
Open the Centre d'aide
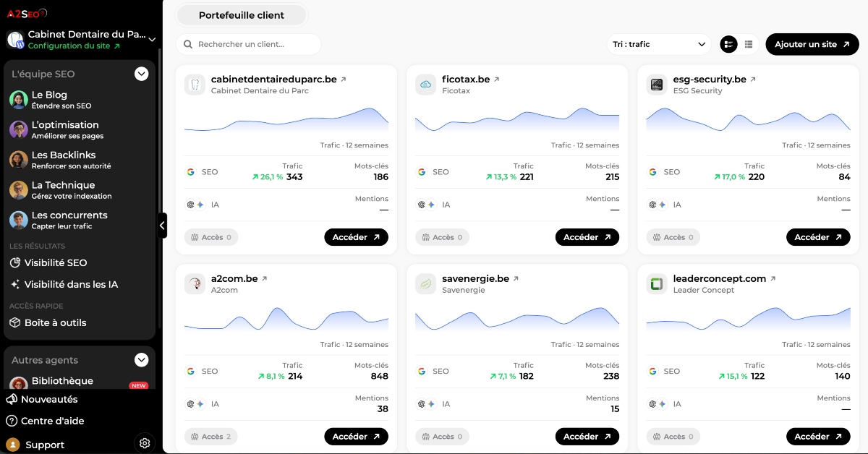click(45, 421)
